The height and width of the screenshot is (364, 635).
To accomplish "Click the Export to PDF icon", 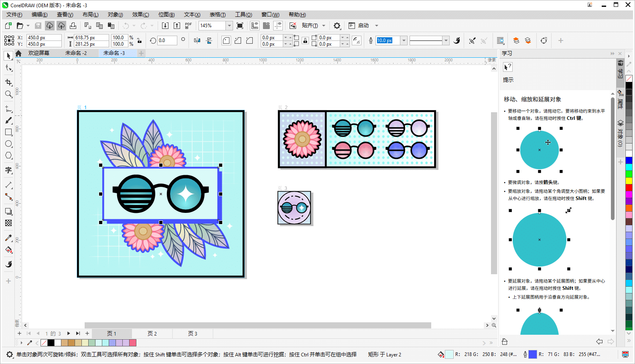I will (188, 26).
